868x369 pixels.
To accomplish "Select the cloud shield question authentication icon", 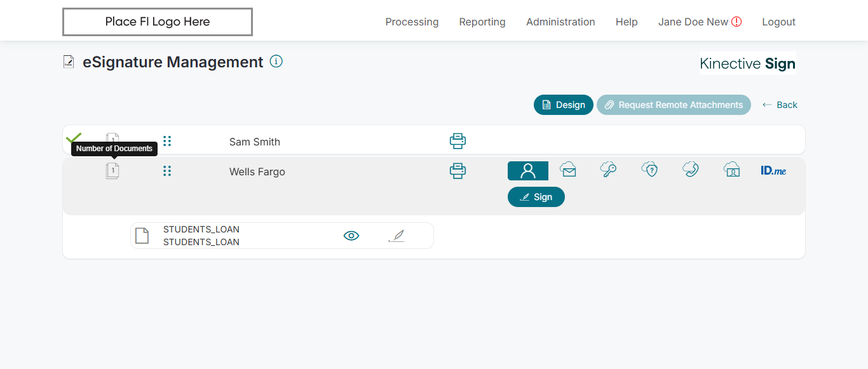I will click(x=649, y=170).
